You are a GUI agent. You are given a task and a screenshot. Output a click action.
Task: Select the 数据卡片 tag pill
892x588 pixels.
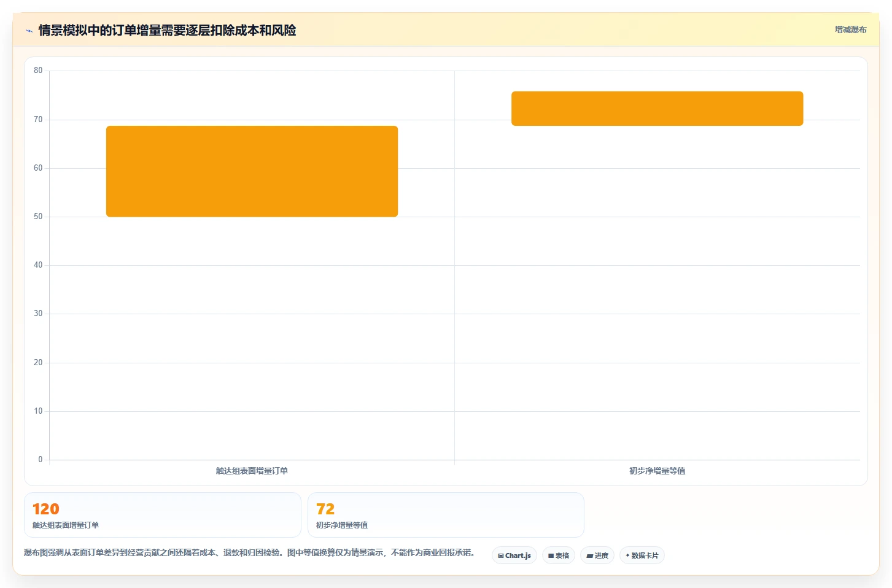tap(642, 555)
